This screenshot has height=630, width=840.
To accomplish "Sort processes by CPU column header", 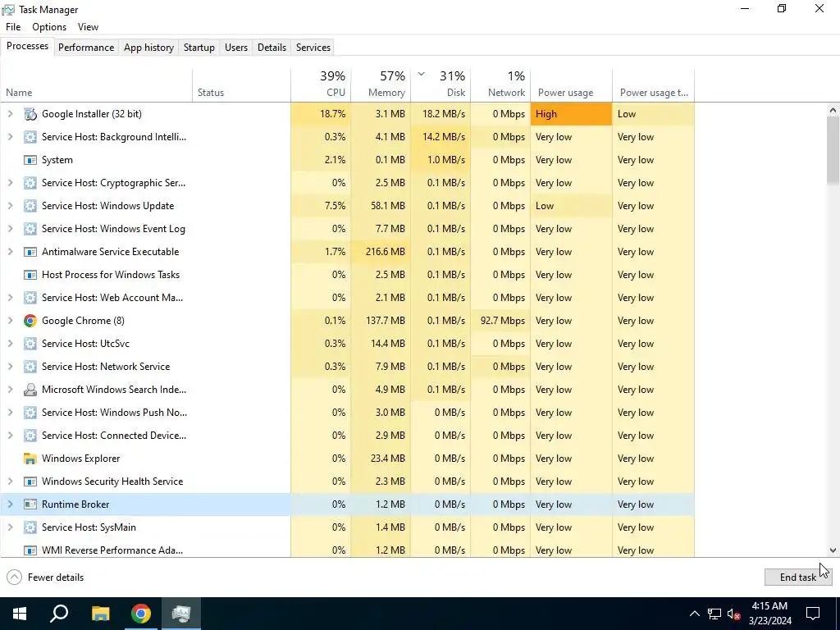I will [321, 84].
